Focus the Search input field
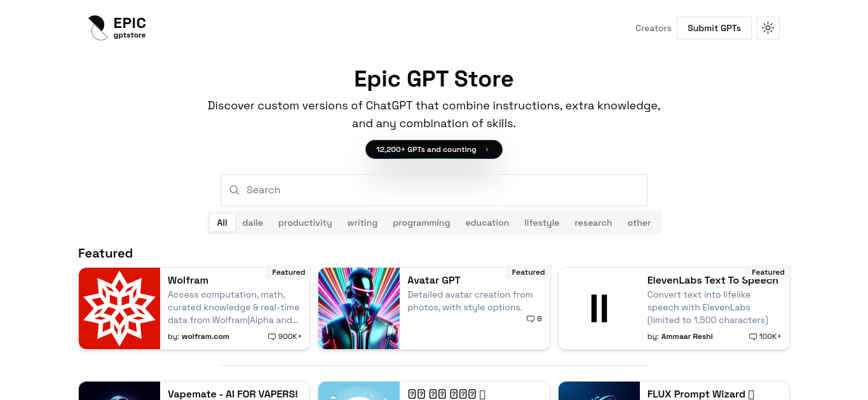Image resolution: width=868 pixels, height=400 pixels. (434, 190)
